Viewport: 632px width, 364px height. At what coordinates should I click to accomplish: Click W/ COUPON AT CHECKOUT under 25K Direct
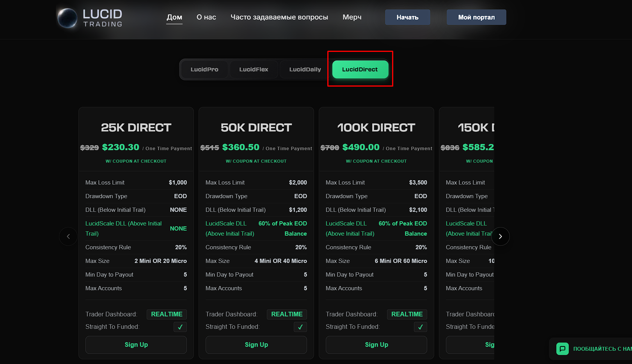click(x=136, y=161)
